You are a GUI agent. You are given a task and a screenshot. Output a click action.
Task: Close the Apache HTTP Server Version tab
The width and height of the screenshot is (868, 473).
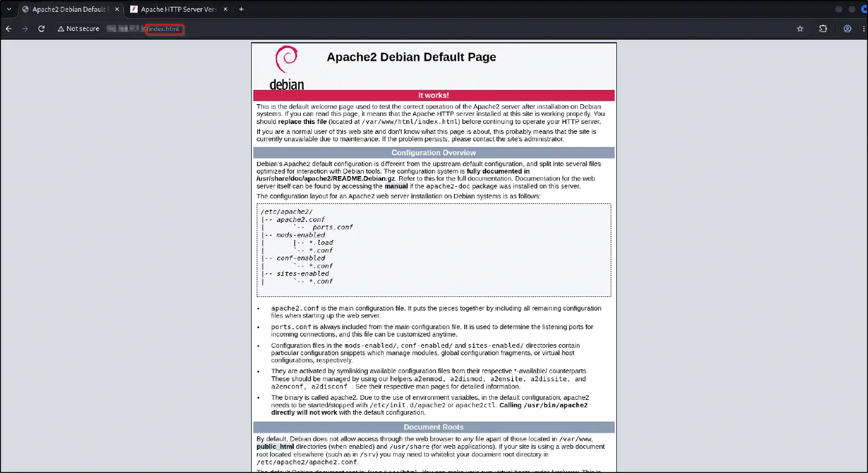[x=224, y=9]
